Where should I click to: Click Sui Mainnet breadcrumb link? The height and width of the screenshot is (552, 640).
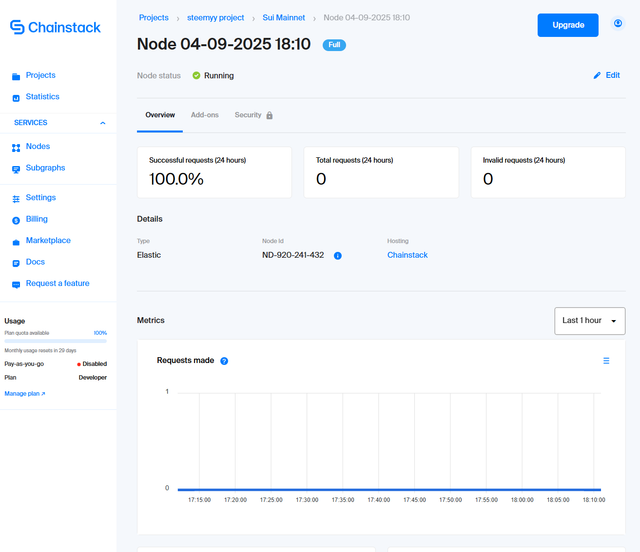[284, 18]
